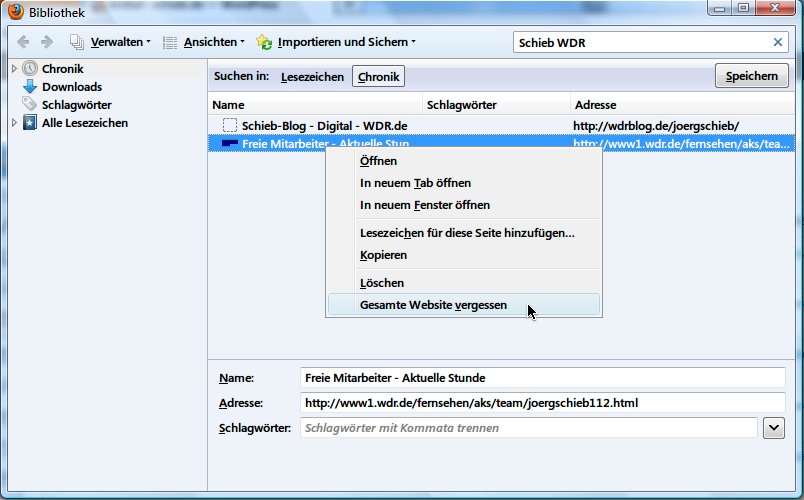
Task: Select Chronik in sidebar
Action: point(63,69)
